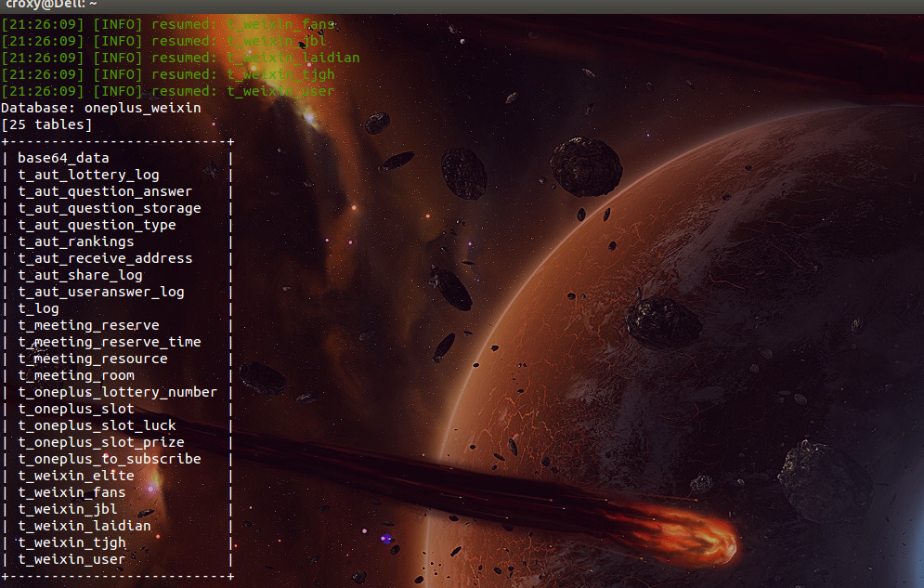This screenshot has width=924, height=588.
Task: Select the log line 'resumed: t_weixin_fans'
Action: pos(168,25)
